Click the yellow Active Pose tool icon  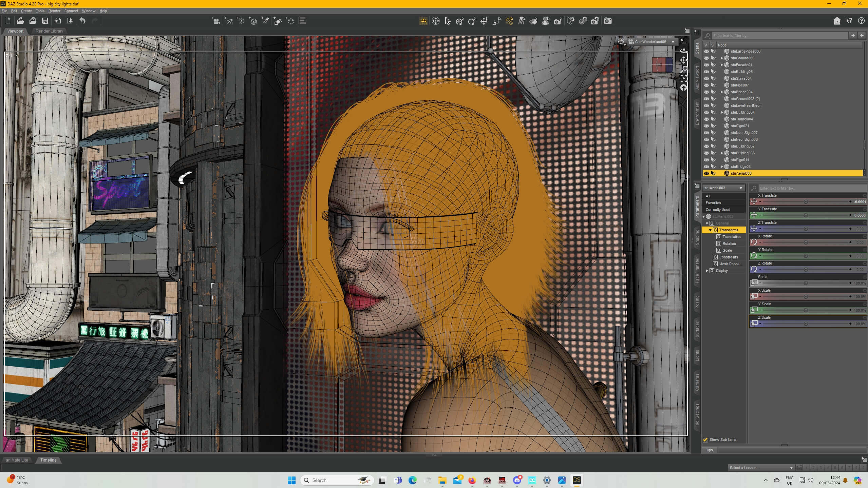[509, 21]
